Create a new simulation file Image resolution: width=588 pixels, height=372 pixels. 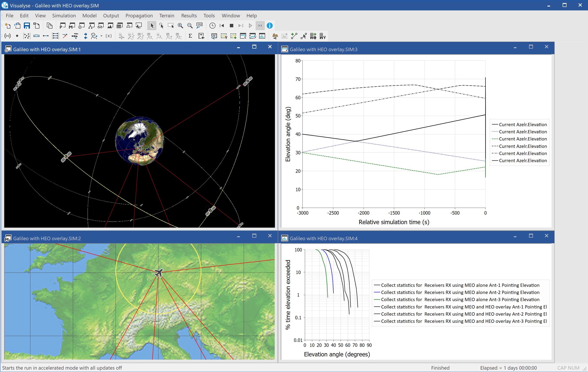8,26
